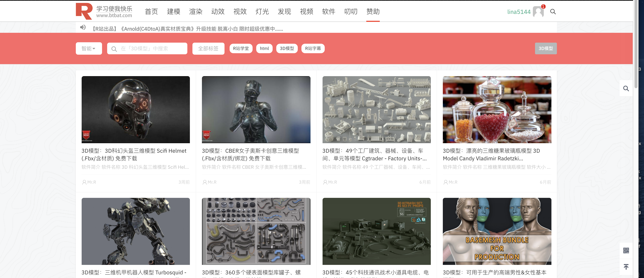Open the factory equipment thumbnail
This screenshot has width=644, height=278.
376,109
